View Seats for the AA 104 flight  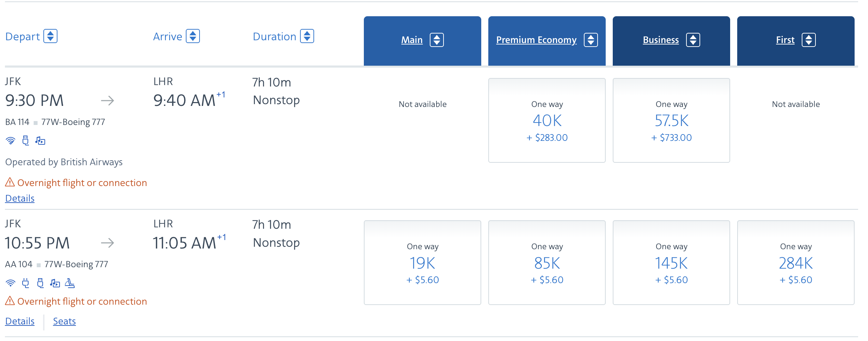[x=64, y=321]
